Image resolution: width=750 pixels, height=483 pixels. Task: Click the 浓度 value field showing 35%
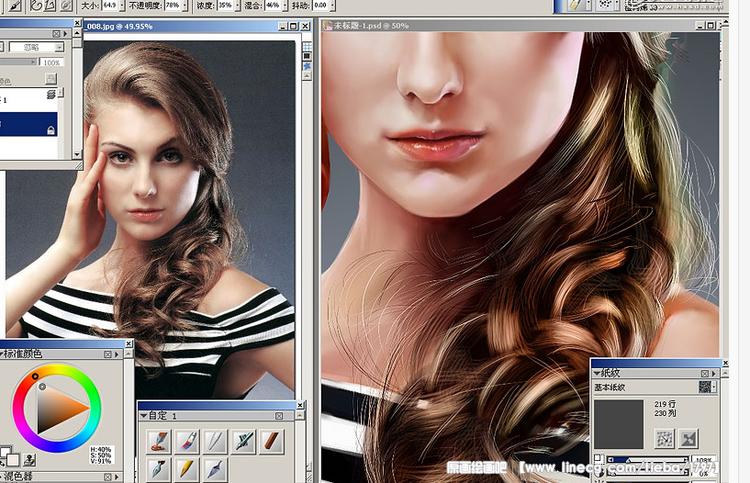[226, 5]
